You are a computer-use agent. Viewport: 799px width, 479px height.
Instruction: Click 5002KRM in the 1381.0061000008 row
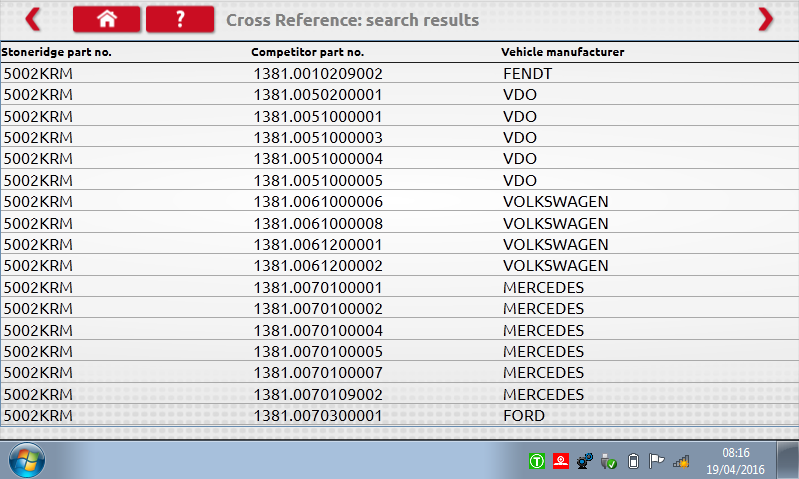[x=38, y=224]
